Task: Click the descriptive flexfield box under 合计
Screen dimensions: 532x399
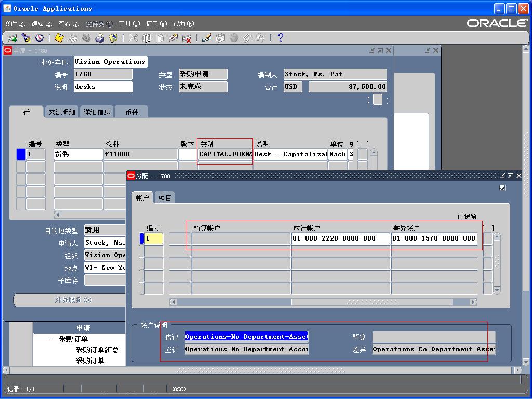Action: pos(378,100)
